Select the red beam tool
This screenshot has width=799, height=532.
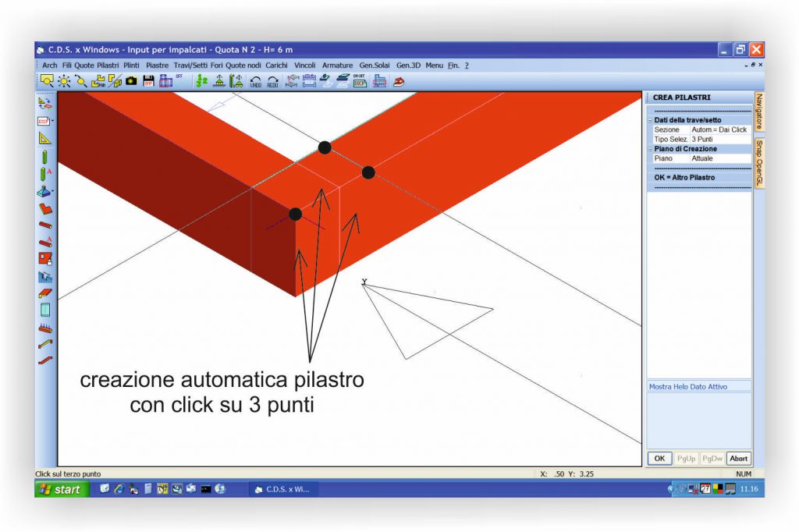click(x=45, y=225)
